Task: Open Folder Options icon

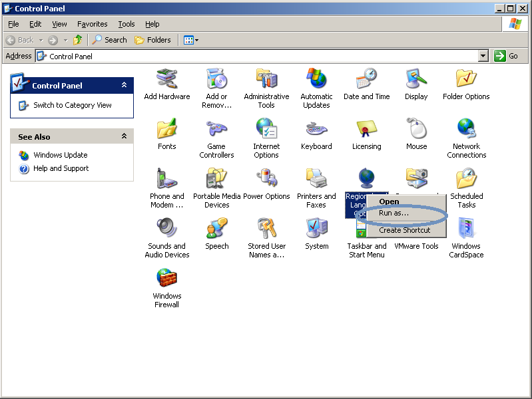Action: [x=466, y=78]
